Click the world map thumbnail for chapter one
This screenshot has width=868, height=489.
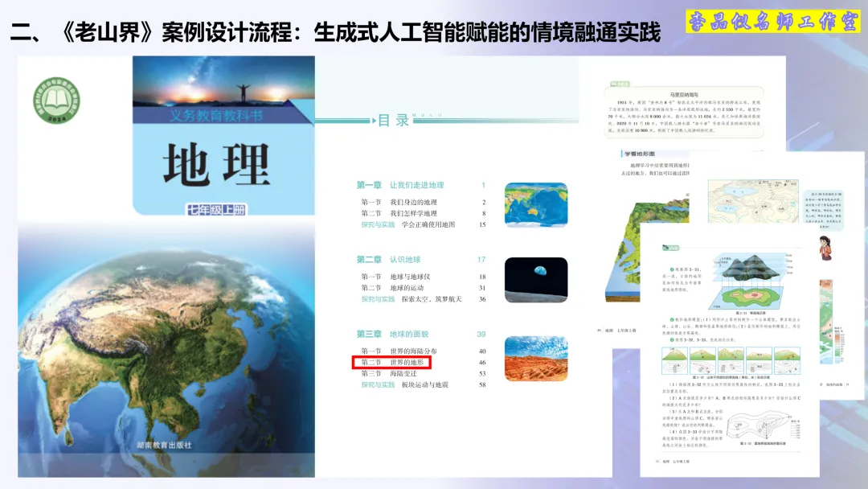click(x=536, y=205)
